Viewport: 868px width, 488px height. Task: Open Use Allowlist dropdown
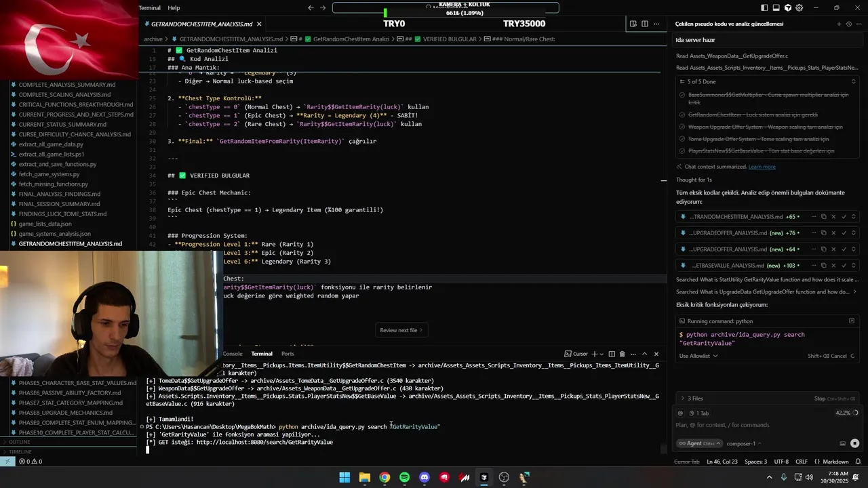point(698,356)
